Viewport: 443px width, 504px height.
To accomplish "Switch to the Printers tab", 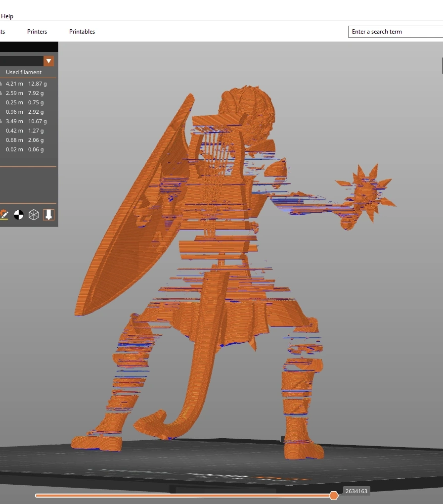I will pyautogui.click(x=37, y=31).
